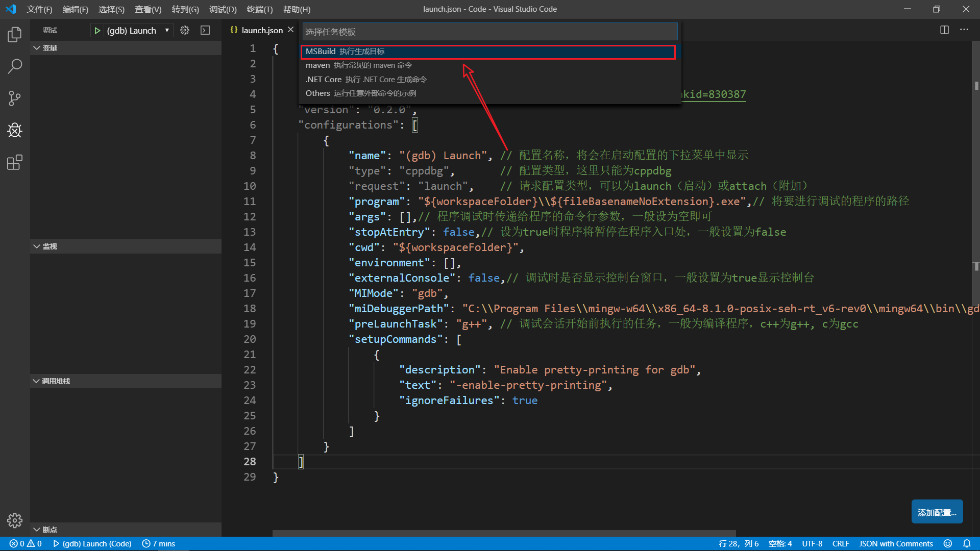The width and height of the screenshot is (980, 551).
Task: Click the 添加配置... button
Action: click(x=937, y=512)
